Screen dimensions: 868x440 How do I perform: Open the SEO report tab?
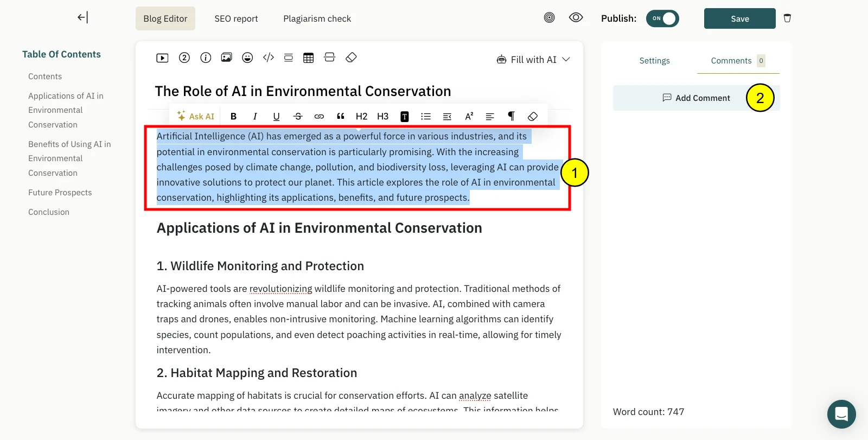236,18
